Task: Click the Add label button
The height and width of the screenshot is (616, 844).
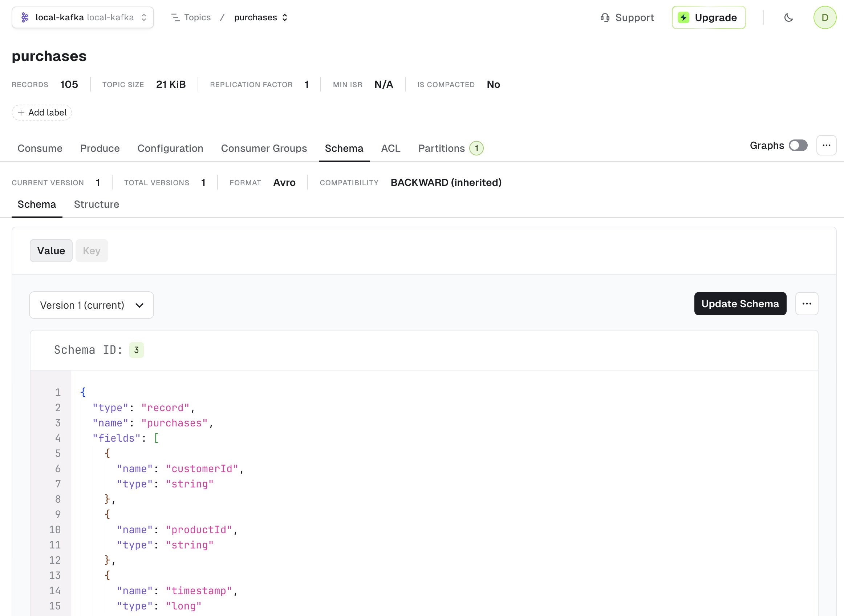Action: pos(42,113)
